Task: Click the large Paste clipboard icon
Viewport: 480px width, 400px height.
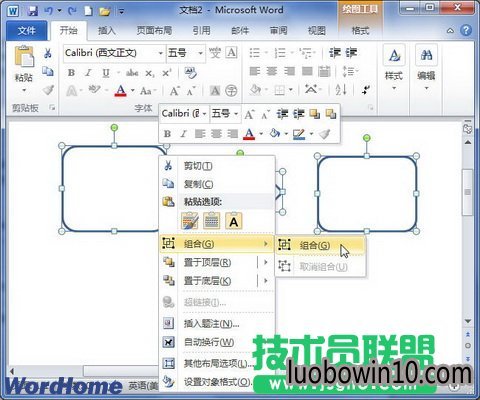Action: pos(24,56)
